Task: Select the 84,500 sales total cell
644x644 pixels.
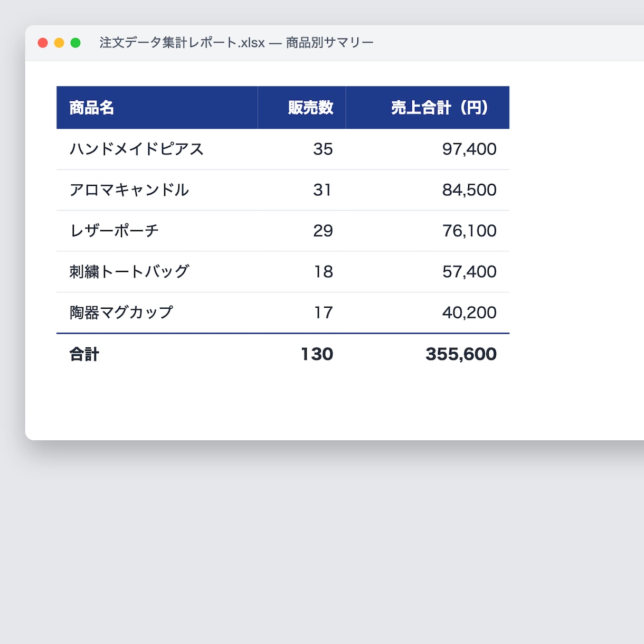Action: pyautogui.click(x=428, y=190)
